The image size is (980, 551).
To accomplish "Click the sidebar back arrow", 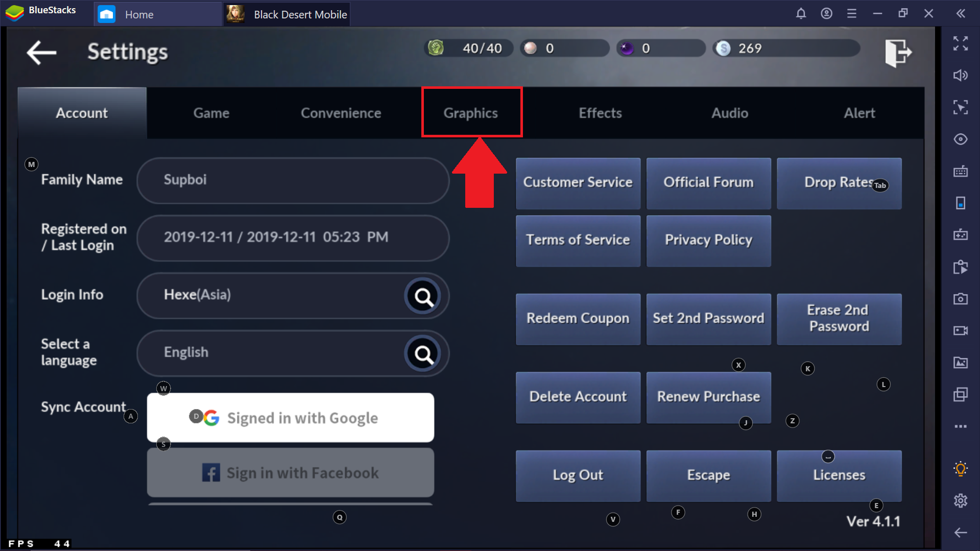I will [961, 533].
